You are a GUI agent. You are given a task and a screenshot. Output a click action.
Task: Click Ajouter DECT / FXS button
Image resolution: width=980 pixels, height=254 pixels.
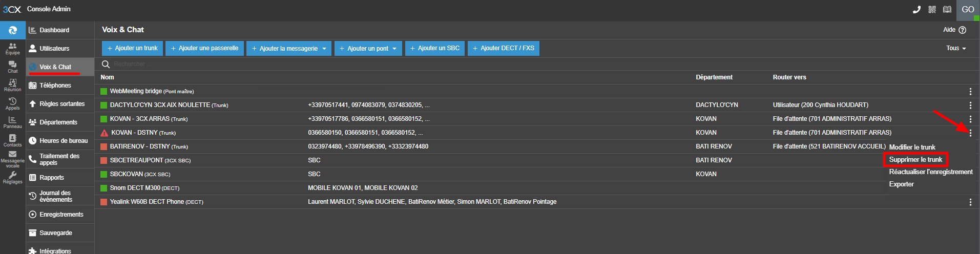[504, 48]
